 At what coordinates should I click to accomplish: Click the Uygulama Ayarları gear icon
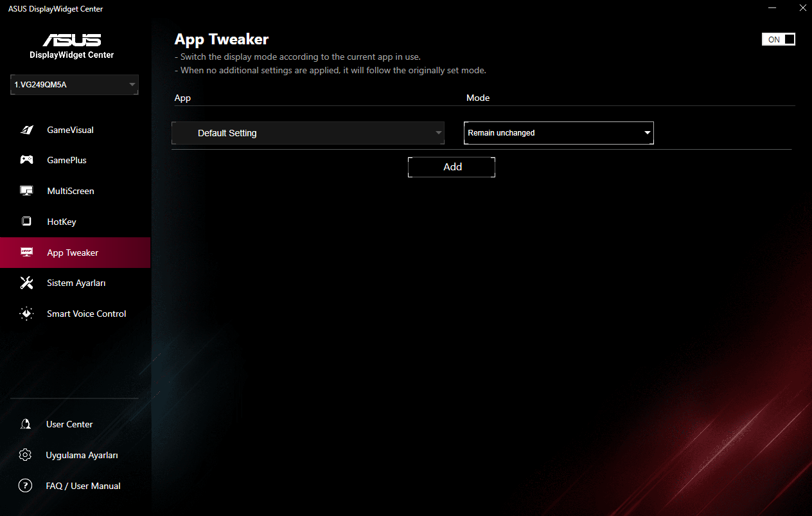[x=25, y=455]
